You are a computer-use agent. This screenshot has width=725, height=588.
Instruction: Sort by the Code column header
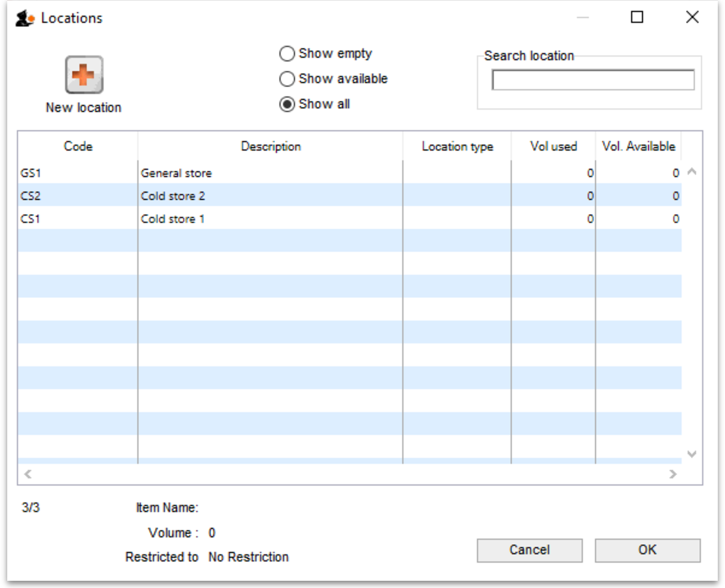click(x=78, y=146)
